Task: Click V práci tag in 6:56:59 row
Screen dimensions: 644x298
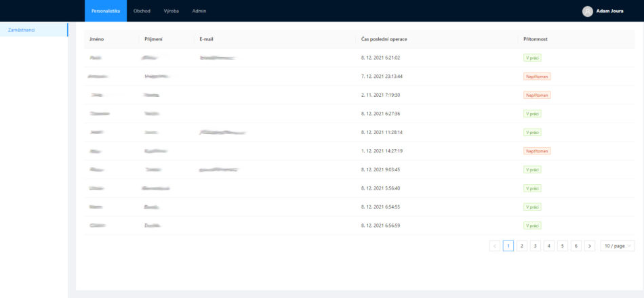Action: click(532, 226)
